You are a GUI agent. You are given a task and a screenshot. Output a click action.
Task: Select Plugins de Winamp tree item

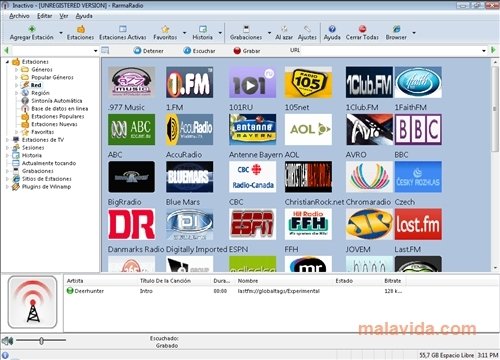(x=46, y=187)
